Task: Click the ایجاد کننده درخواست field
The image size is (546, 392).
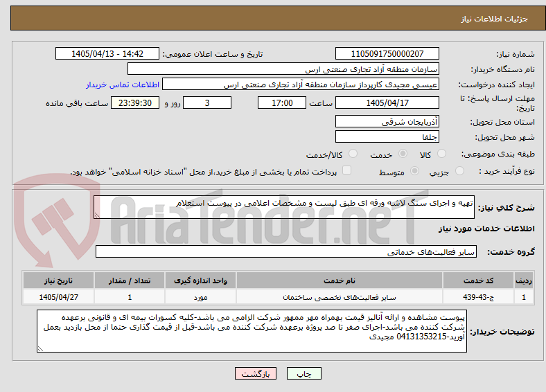Action: (x=301, y=84)
